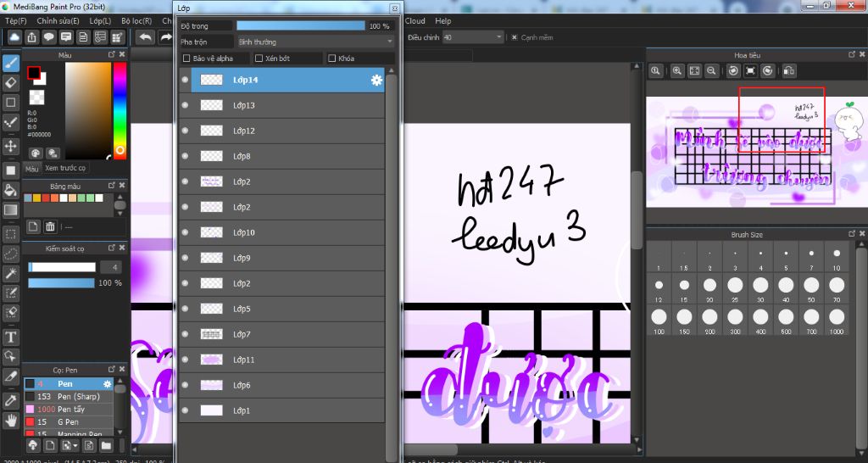This screenshot has height=463, width=868.
Task: Toggle Cạnh mềm checkbox
Action: click(x=515, y=37)
